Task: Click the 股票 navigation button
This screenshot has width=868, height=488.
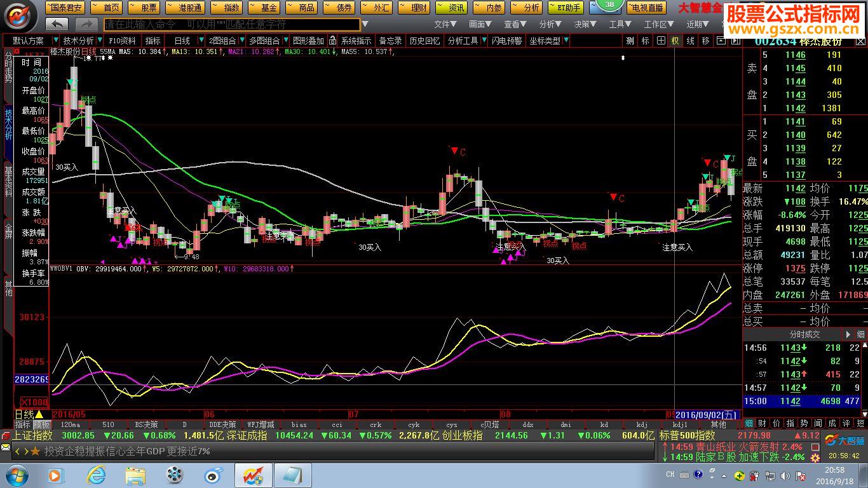Action: click(x=144, y=8)
